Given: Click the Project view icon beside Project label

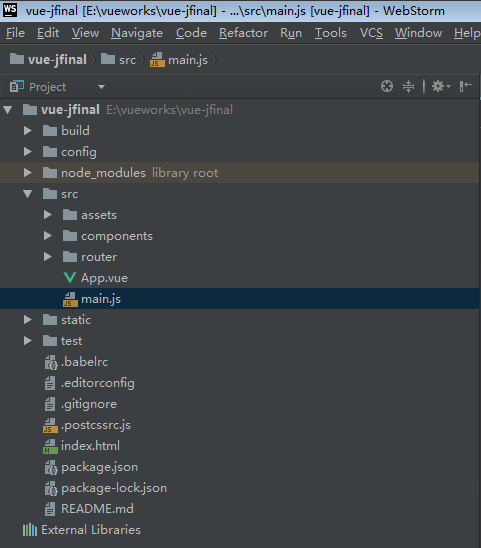Looking at the screenshot, I should coord(17,86).
